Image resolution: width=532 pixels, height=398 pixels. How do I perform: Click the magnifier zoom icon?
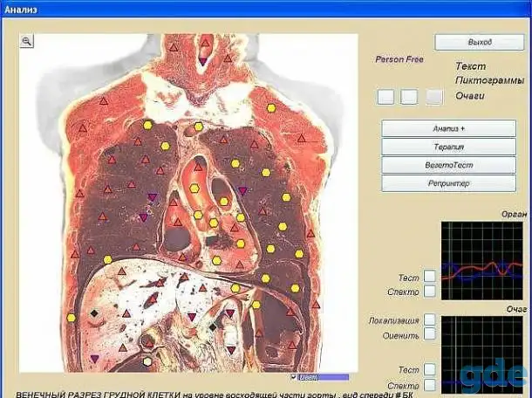[26, 41]
